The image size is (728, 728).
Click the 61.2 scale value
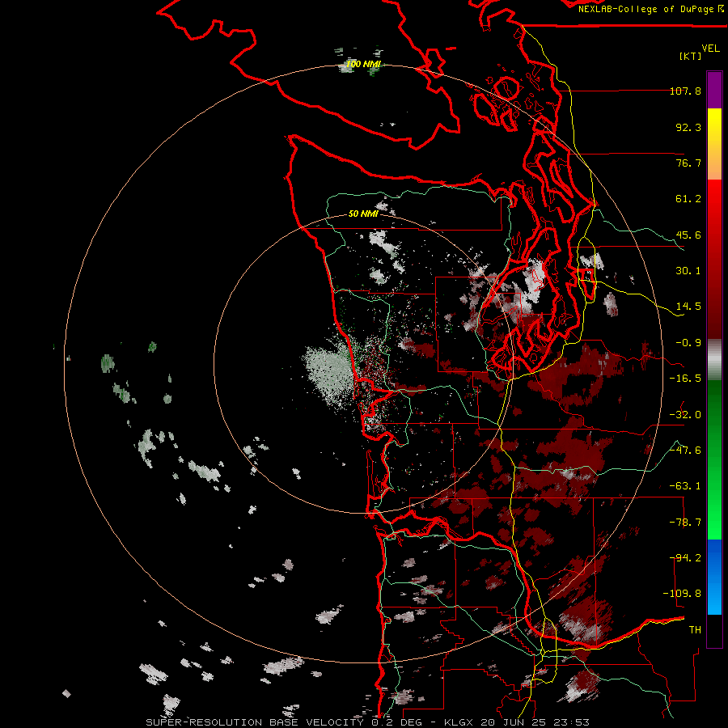point(688,199)
